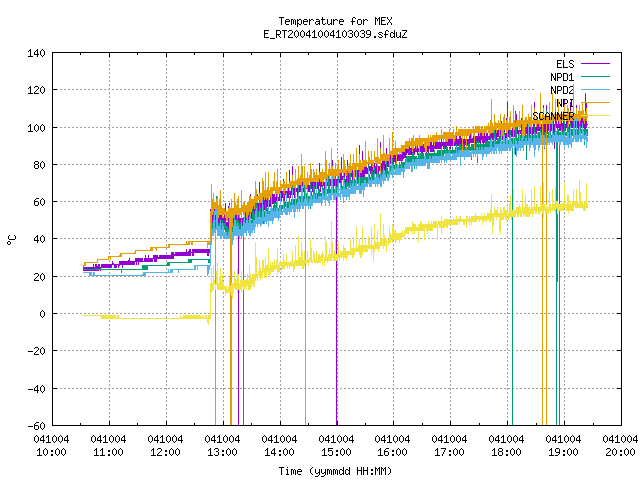
Task: Click the y-axis label -60
Action: [x=36, y=426]
